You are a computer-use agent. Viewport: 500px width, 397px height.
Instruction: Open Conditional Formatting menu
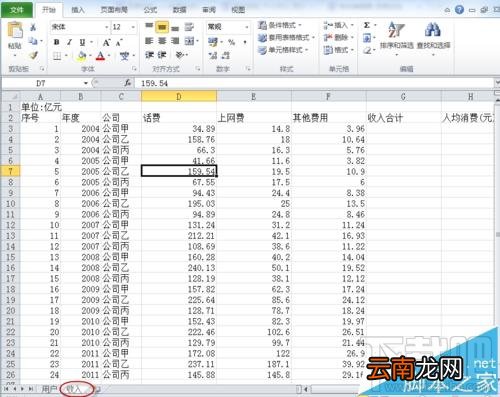[280, 25]
